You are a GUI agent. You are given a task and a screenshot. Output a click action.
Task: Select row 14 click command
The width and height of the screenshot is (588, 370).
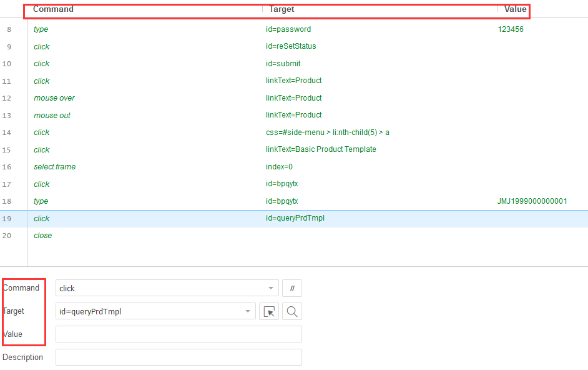(x=42, y=132)
